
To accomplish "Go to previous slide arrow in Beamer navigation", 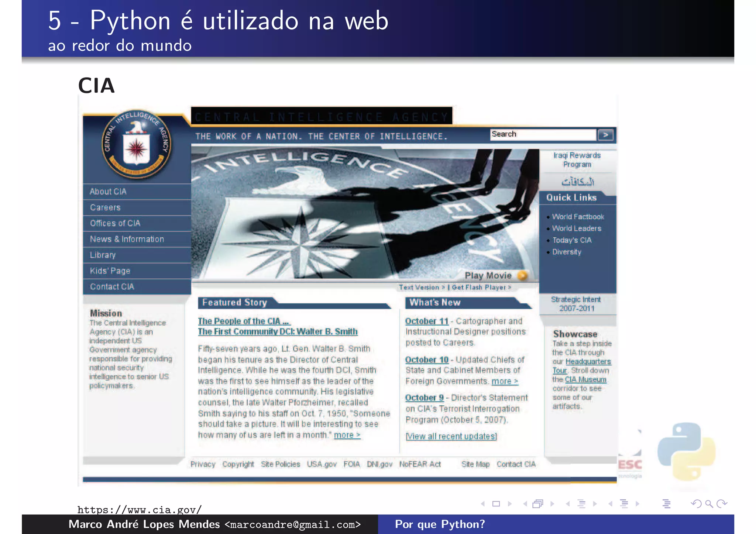I will tap(483, 504).
